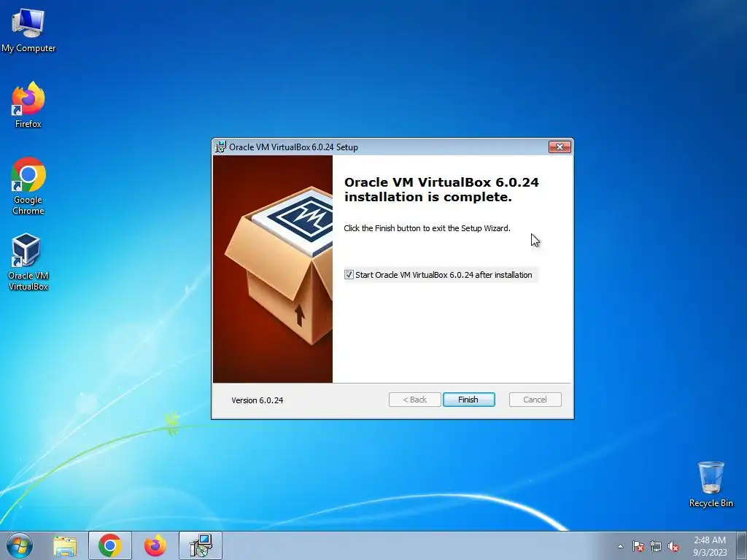Click the Cancel button in Setup

pos(535,400)
